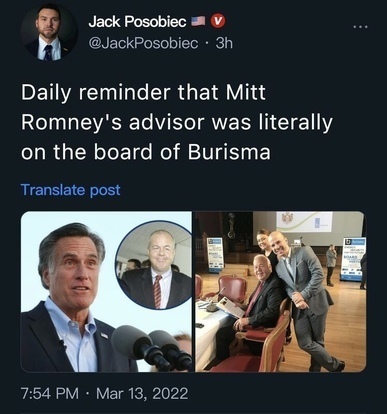Click the first tweet line "Daily reminder that Mitt"

pyautogui.click(x=143, y=92)
